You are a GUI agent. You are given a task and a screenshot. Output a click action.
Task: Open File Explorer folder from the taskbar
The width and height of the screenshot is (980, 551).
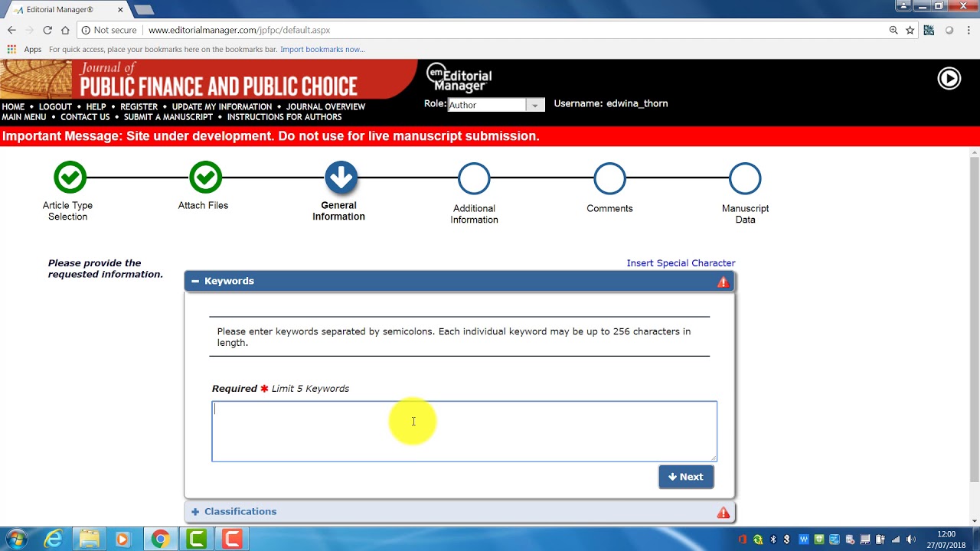point(89,539)
